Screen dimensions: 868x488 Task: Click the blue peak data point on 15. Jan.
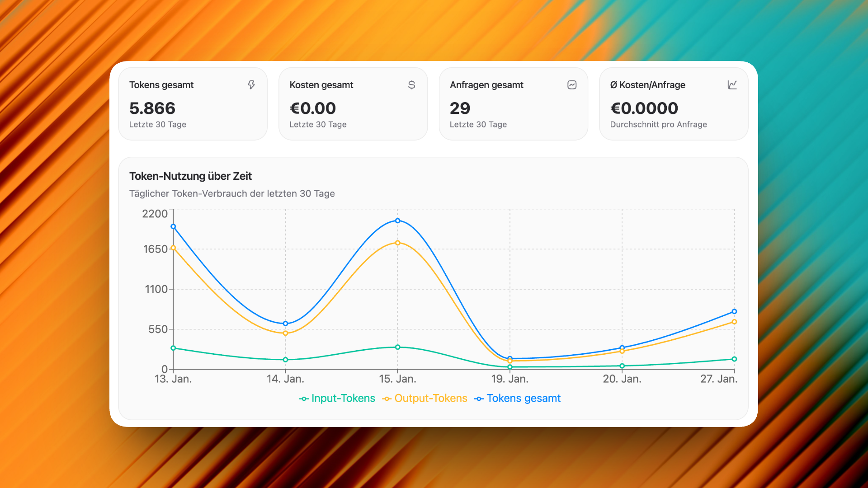pyautogui.click(x=398, y=221)
